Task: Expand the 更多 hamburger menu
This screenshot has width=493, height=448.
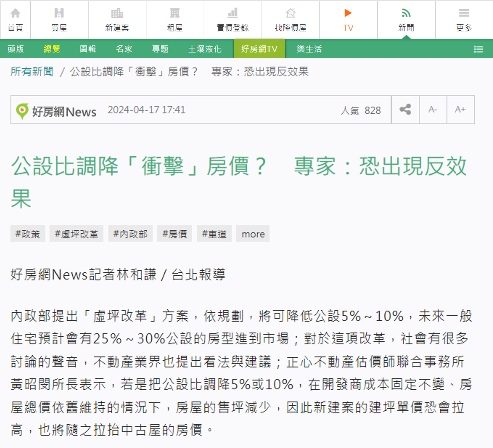Action: [x=464, y=13]
